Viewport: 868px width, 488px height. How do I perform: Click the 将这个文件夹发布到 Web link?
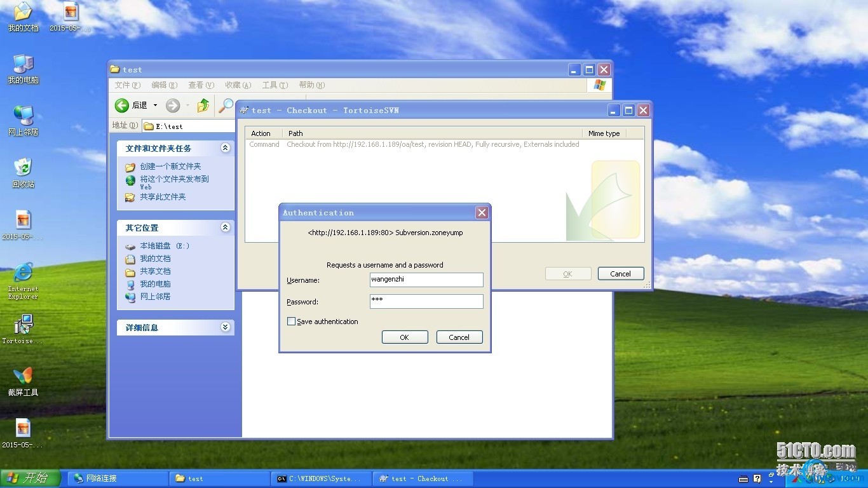pos(174,183)
